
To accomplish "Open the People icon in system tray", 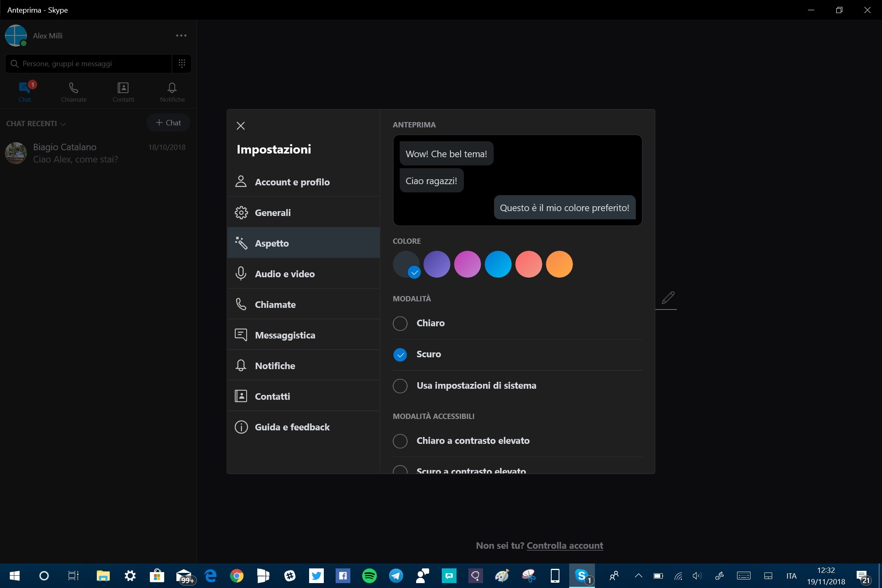I will tap(614, 576).
